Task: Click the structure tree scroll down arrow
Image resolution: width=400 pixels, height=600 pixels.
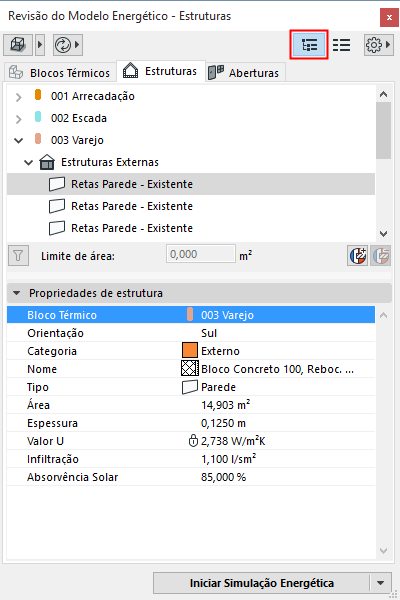Action: click(x=384, y=233)
